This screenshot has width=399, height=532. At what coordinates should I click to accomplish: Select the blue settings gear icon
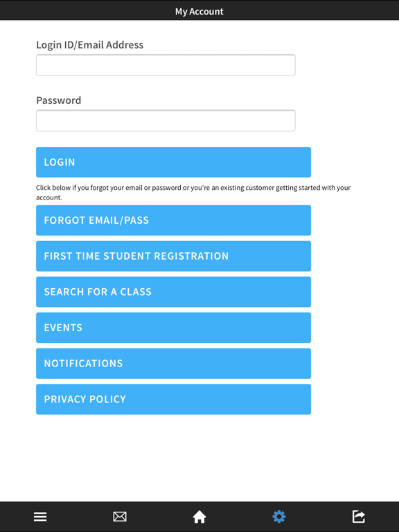point(279,517)
